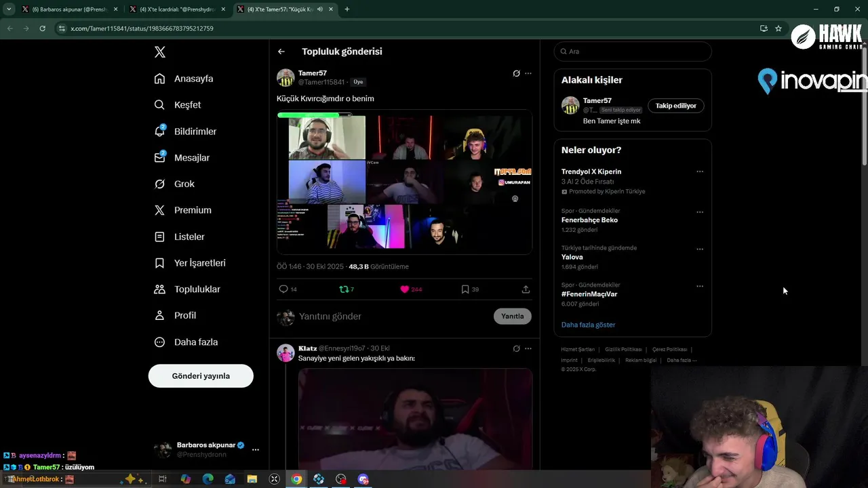868x488 pixels.
Task: Open Task View in the taskbar
Action: point(163,479)
